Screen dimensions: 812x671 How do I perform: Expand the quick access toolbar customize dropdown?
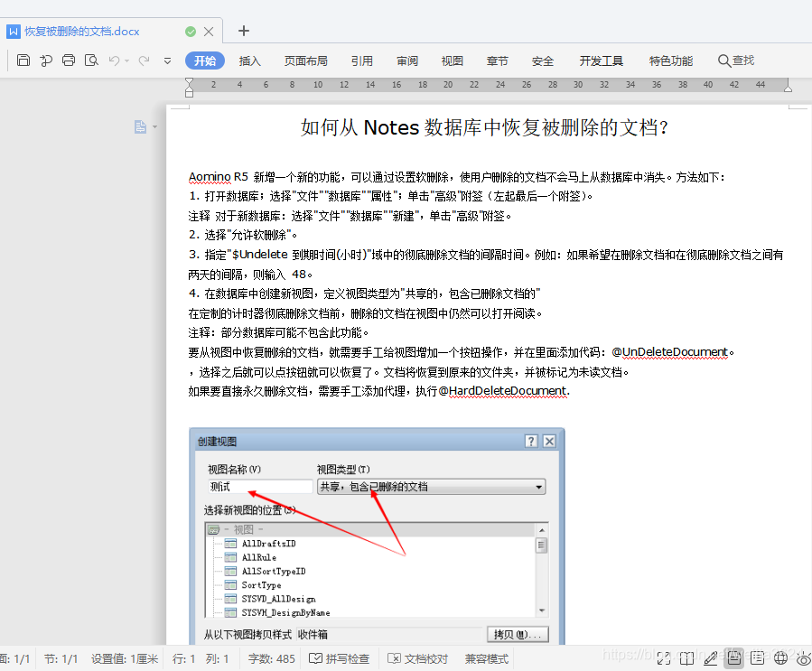[167, 61]
